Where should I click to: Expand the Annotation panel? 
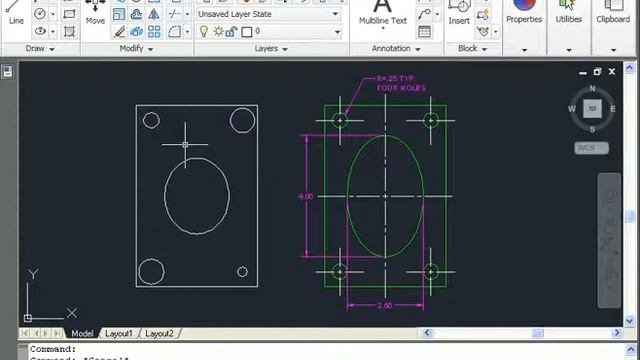[x=396, y=49]
